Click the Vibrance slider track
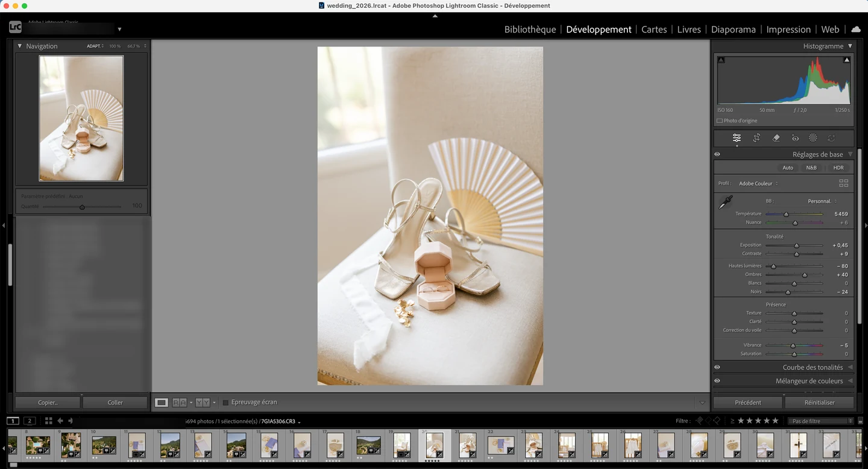This screenshot has width=868, height=469. click(x=794, y=345)
